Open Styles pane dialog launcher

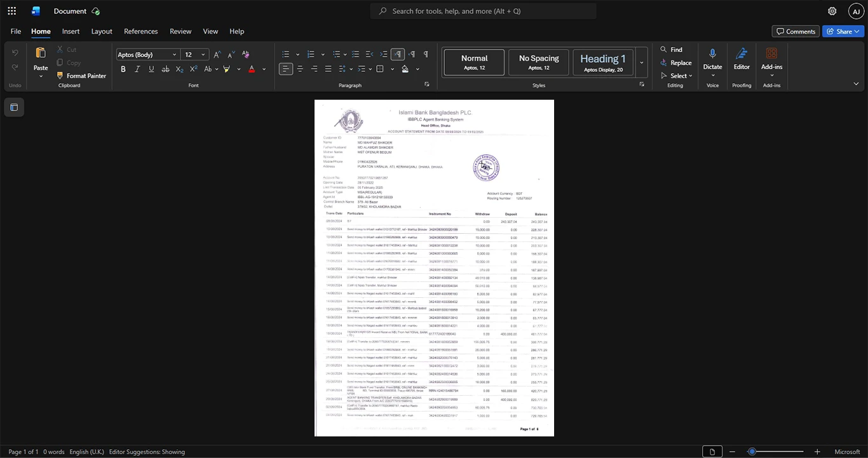(642, 84)
